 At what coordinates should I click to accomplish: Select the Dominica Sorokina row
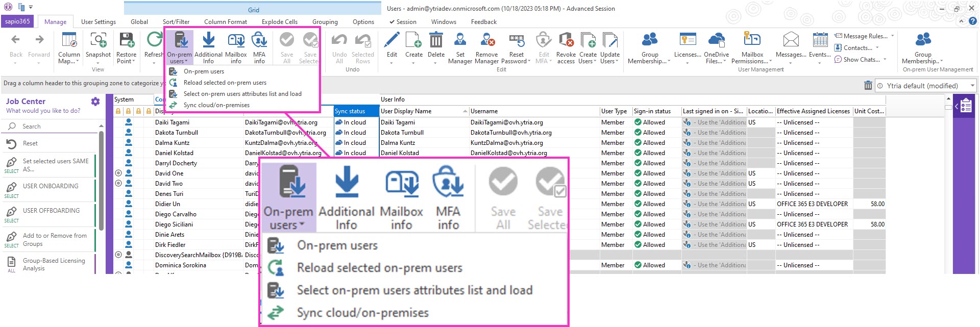click(181, 265)
